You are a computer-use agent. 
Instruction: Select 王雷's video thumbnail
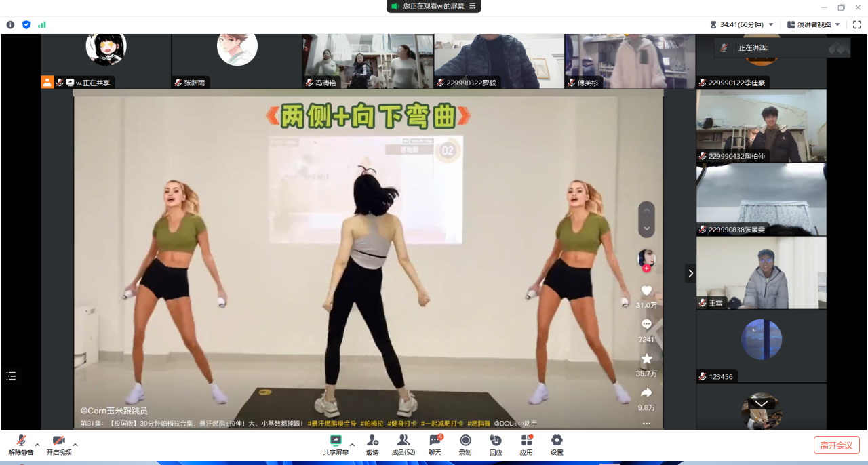(x=761, y=272)
